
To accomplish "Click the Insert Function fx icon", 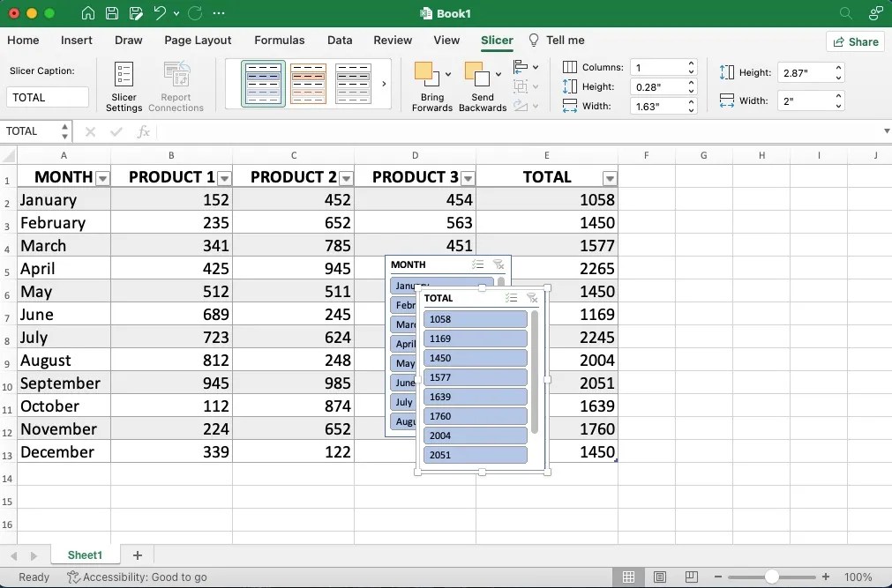I will coord(144,130).
